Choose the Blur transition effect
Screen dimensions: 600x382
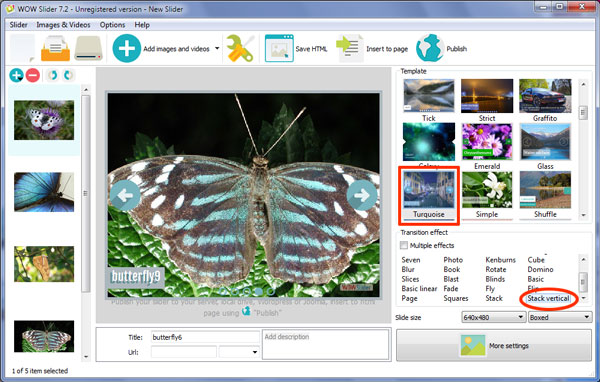click(x=408, y=269)
